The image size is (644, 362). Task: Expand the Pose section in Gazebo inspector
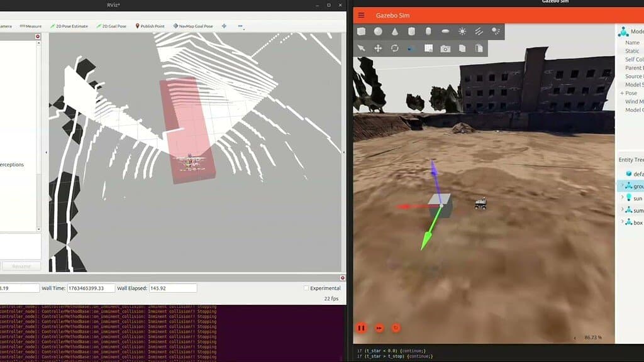coord(622,93)
